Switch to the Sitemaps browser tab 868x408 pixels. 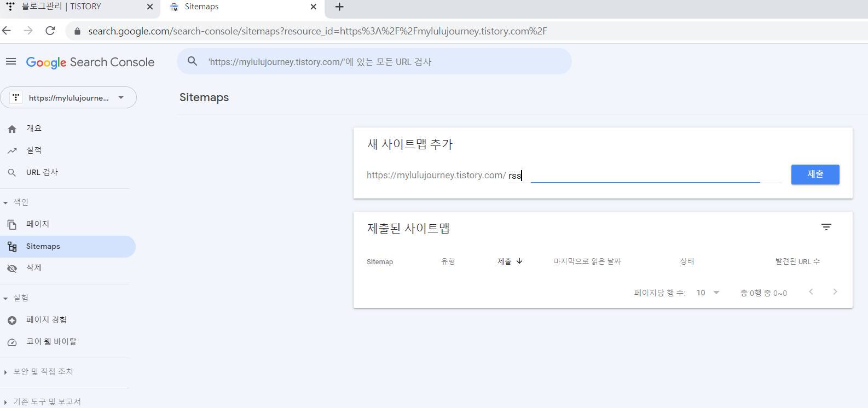click(x=242, y=7)
